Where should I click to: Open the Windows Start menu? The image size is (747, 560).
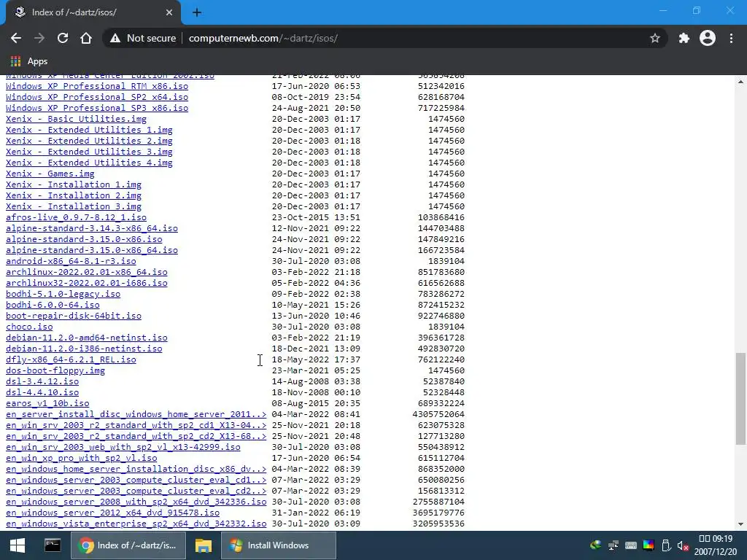coord(18,545)
